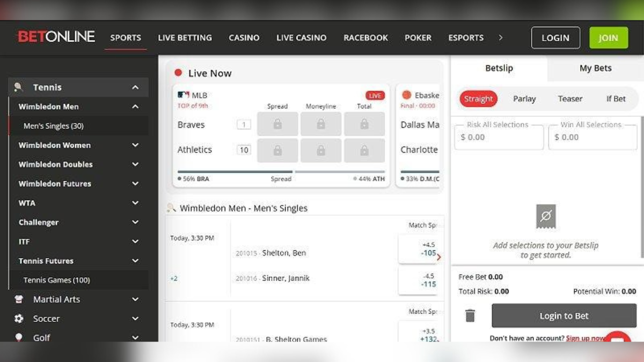
Task: Collapse the Tennis category
Action: tap(135, 87)
